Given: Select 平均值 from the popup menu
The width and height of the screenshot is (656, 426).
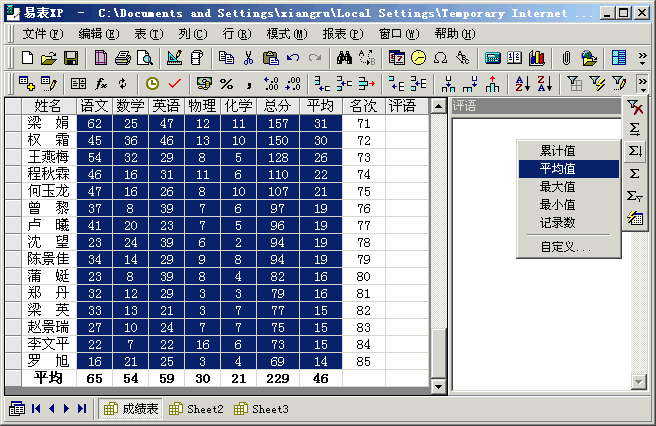Looking at the screenshot, I should (x=557, y=168).
